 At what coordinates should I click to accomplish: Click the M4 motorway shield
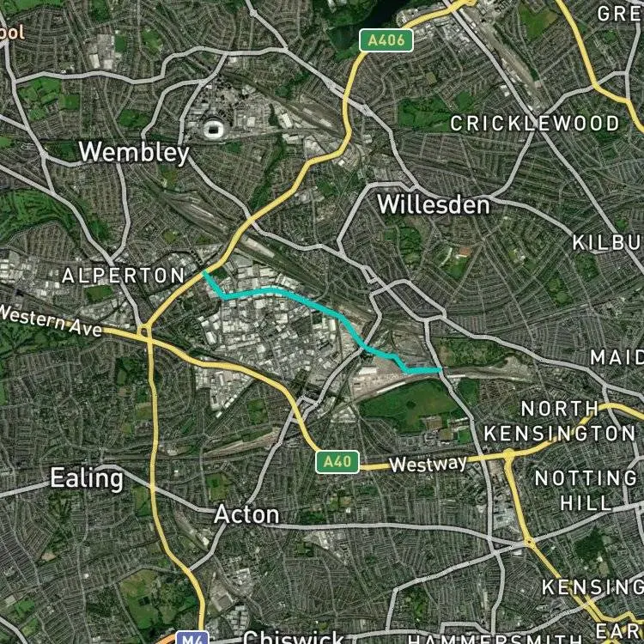191,638
